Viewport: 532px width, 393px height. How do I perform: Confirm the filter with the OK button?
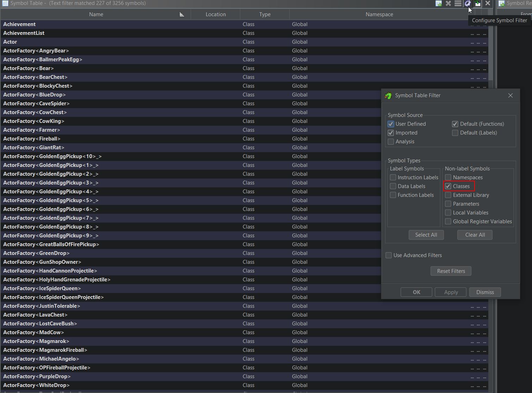pyautogui.click(x=416, y=292)
